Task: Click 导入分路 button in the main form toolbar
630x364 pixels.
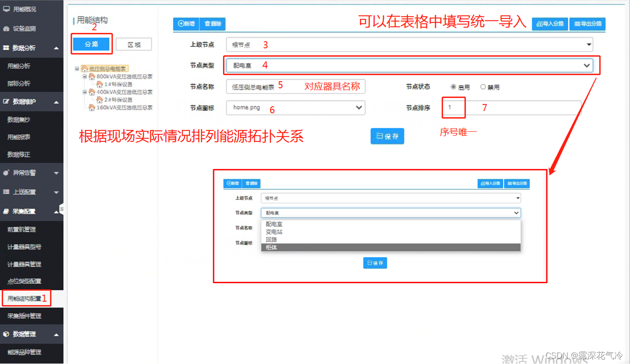Action: click(x=550, y=24)
